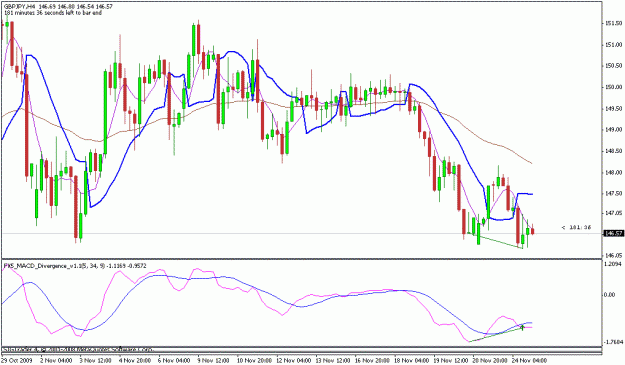Click the 2 Nov 04:00 time label
The height and width of the screenshot is (365, 625).
point(57,360)
